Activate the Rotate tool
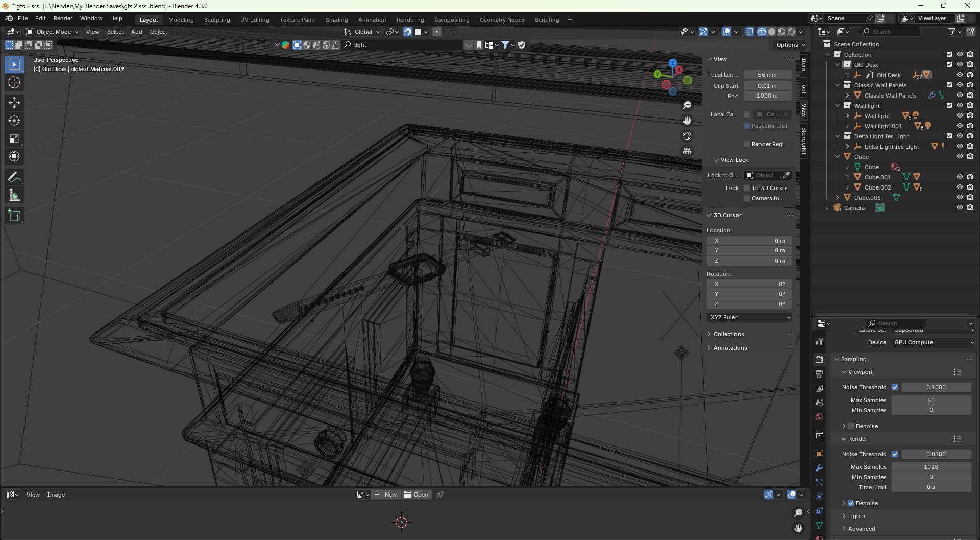 (14, 121)
